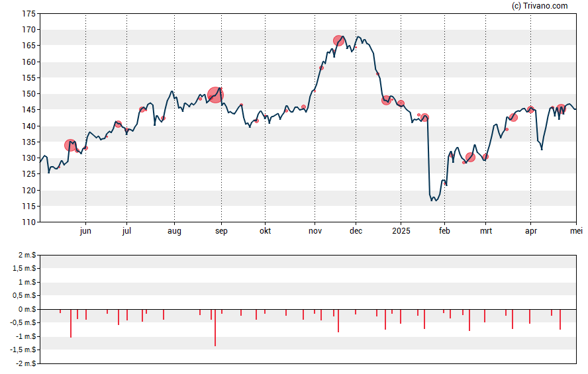Click the 'okt' month label

(x=265, y=231)
